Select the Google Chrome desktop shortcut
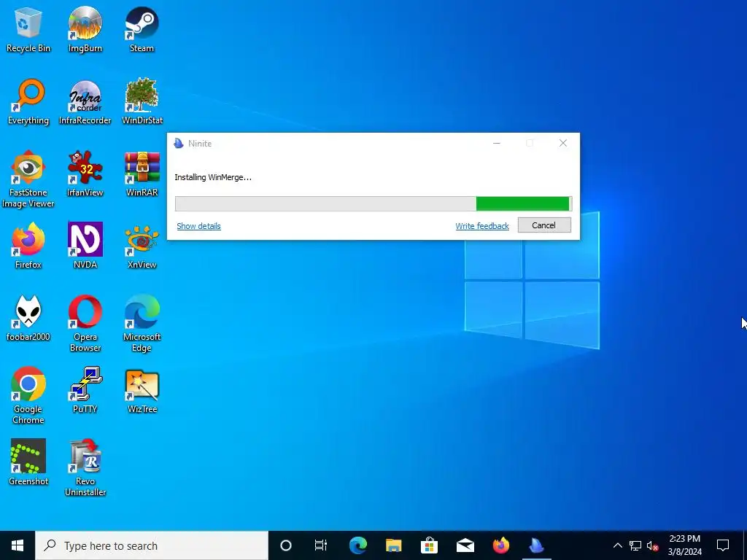 tap(28, 396)
